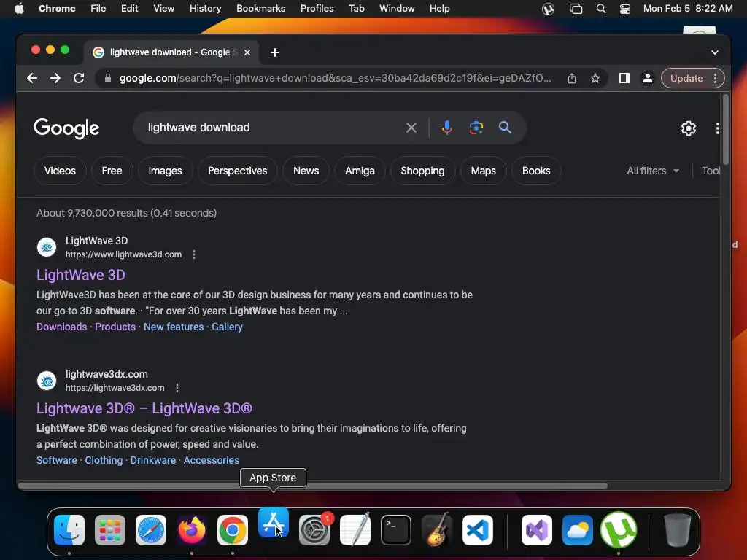
Task: Filter results by Amiga
Action: [x=360, y=171]
